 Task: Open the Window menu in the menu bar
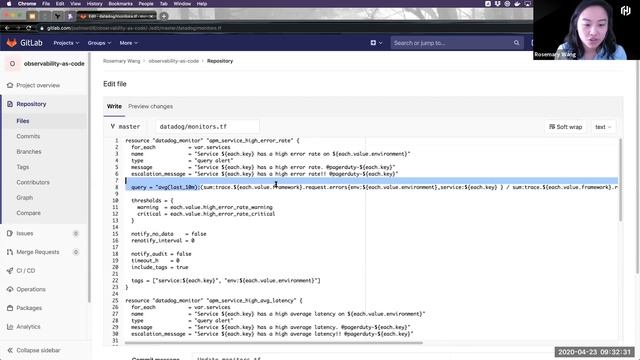182,4
